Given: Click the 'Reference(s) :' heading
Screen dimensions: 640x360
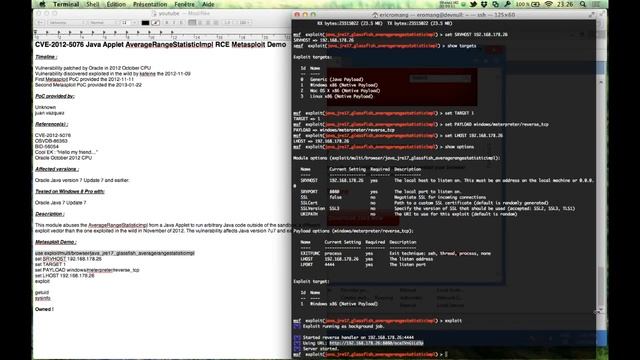Looking at the screenshot, I should pyautogui.click(x=51, y=124).
